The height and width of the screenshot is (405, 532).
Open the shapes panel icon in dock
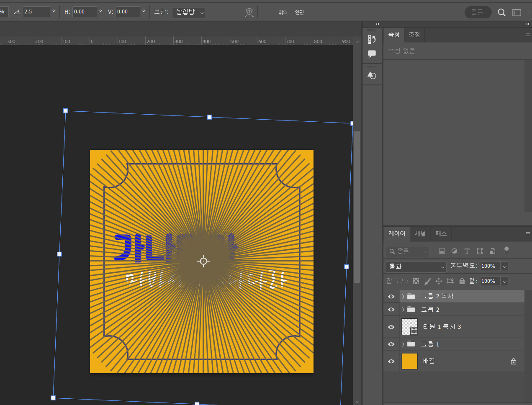372,75
